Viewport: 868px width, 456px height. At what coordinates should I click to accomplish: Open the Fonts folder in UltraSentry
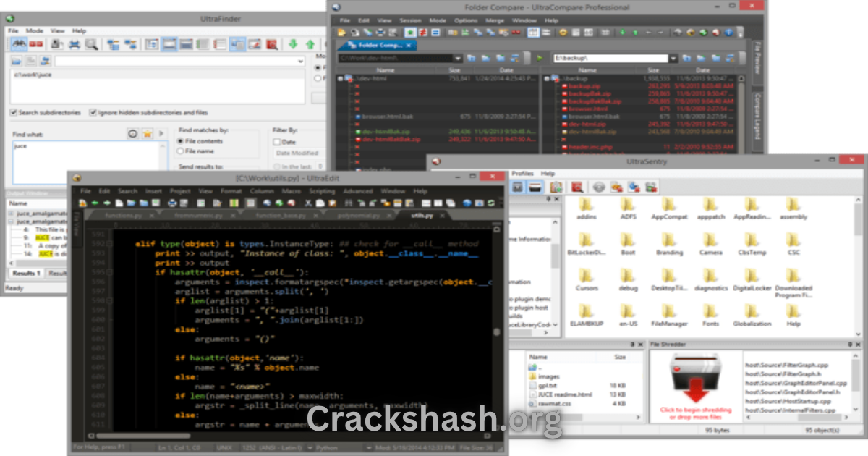[x=710, y=316]
